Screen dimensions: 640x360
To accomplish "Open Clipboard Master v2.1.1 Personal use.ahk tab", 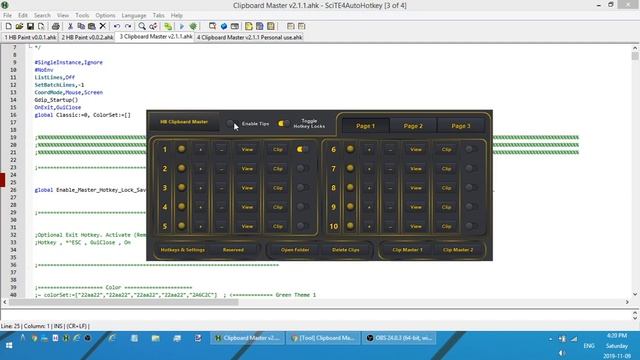I will [x=249, y=37].
